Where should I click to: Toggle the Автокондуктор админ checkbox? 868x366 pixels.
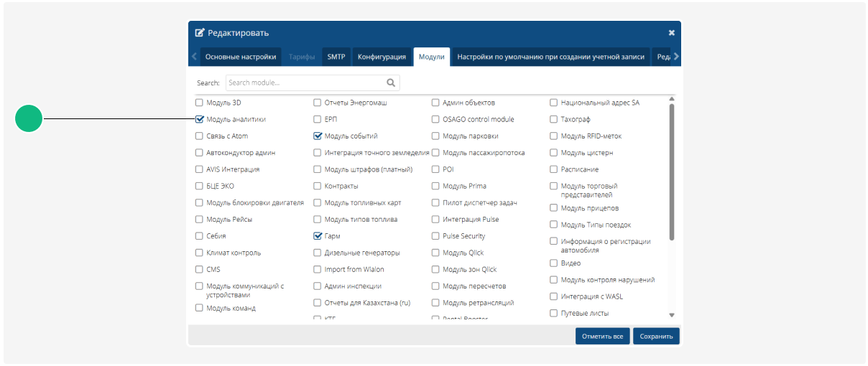[x=200, y=153]
